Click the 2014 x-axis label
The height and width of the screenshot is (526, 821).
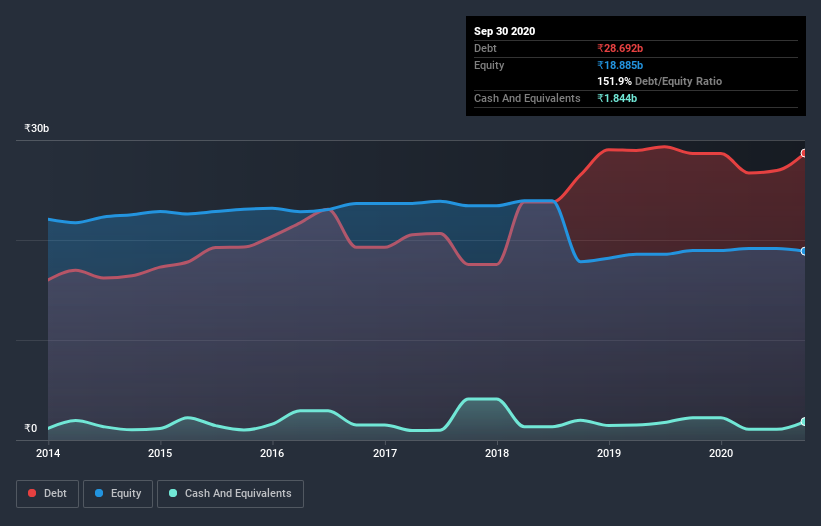[48, 453]
